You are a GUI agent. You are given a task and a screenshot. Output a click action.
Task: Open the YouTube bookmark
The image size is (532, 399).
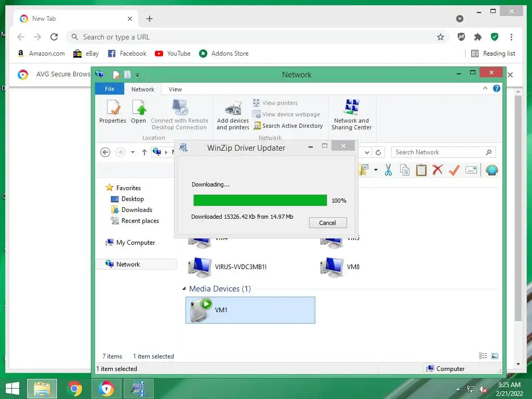coord(172,54)
